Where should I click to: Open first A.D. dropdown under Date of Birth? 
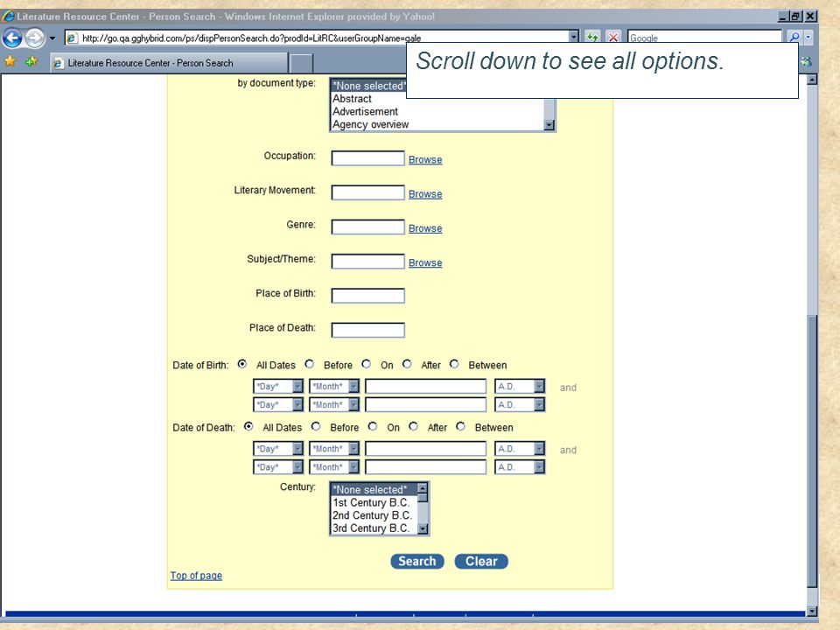(x=520, y=386)
